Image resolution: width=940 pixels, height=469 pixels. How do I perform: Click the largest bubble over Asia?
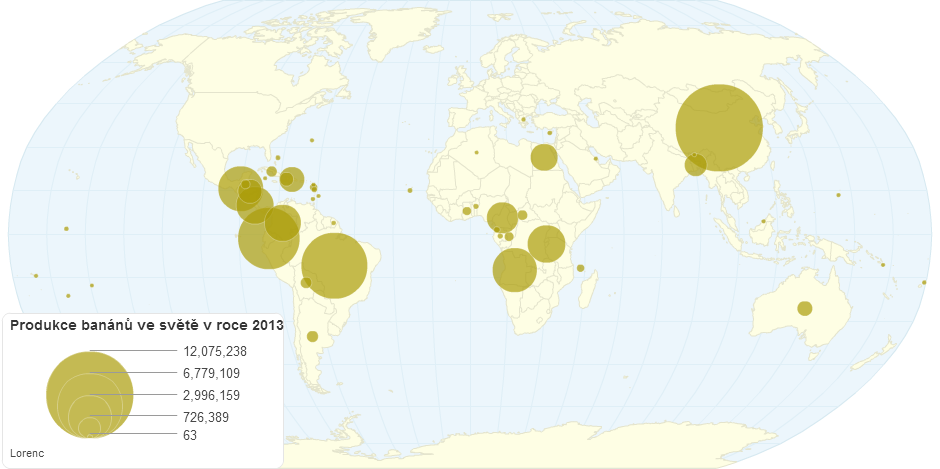[x=719, y=129]
